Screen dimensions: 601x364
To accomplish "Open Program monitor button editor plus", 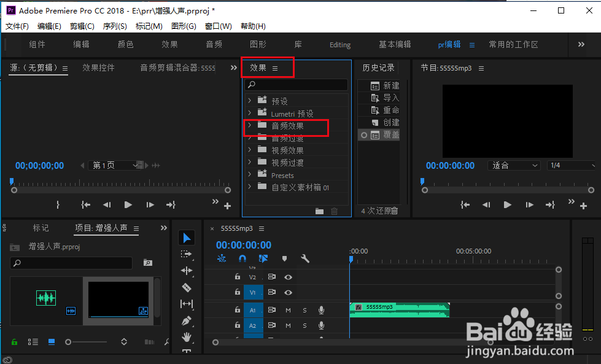I will point(583,206).
